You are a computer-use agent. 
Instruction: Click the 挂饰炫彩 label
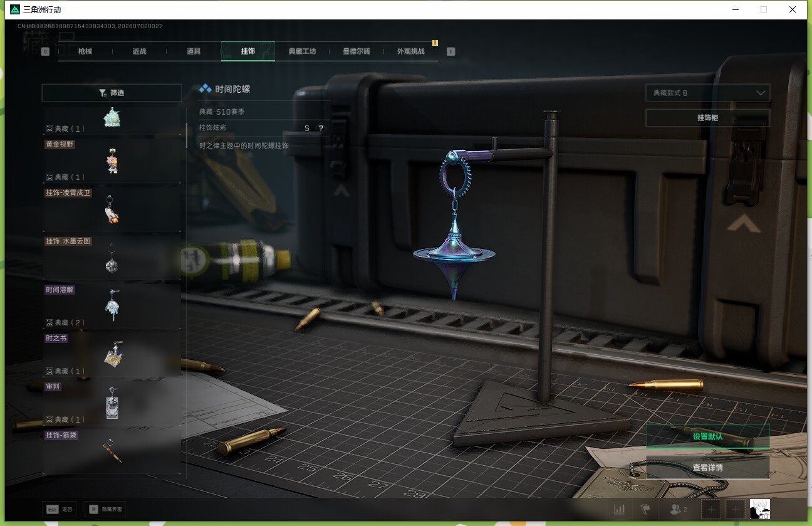(x=213, y=128)
